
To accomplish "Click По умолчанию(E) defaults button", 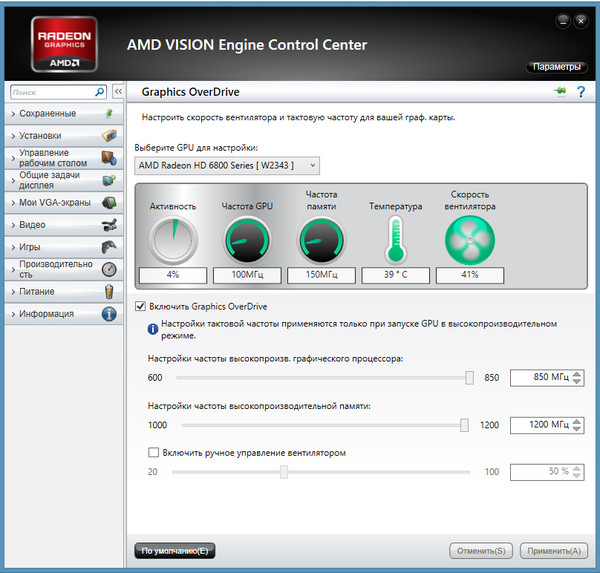I will coord(174,551).
